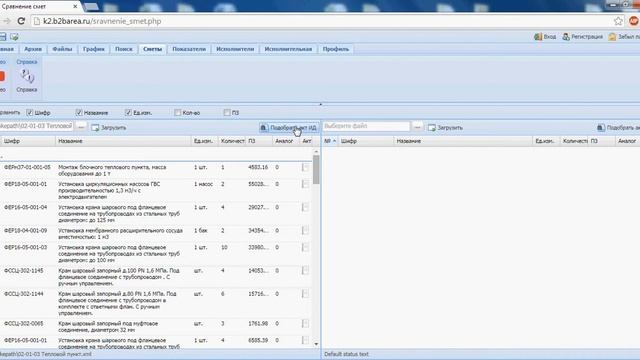Click left table scrollbar up arrow

pos(316,152)
